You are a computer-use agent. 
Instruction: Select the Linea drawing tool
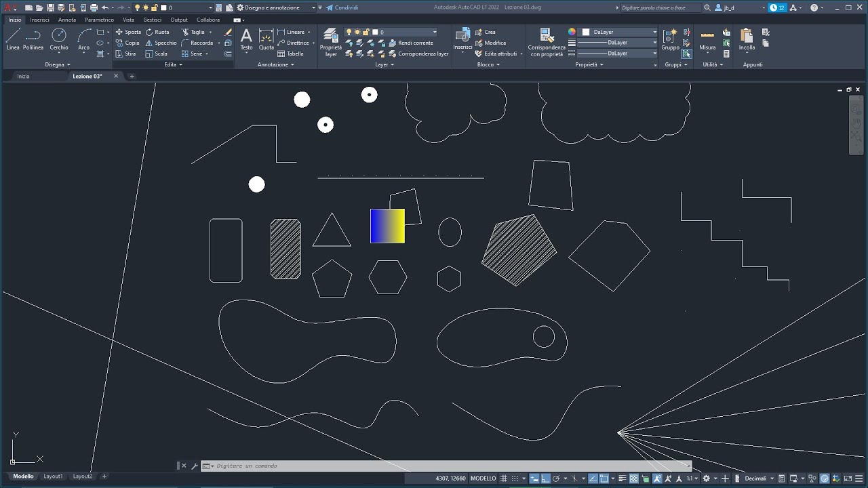(13, 39)
